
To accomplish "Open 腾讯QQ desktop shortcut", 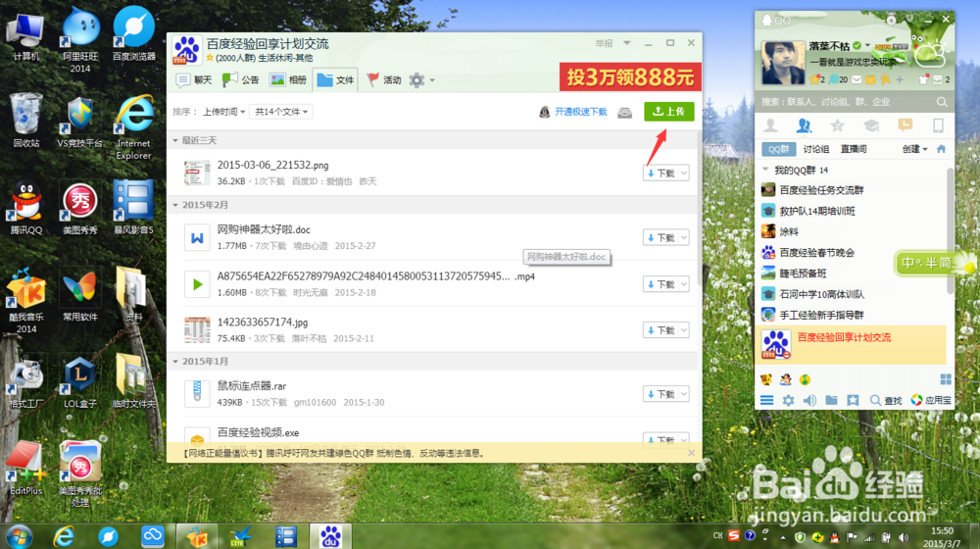I will 26,208.
